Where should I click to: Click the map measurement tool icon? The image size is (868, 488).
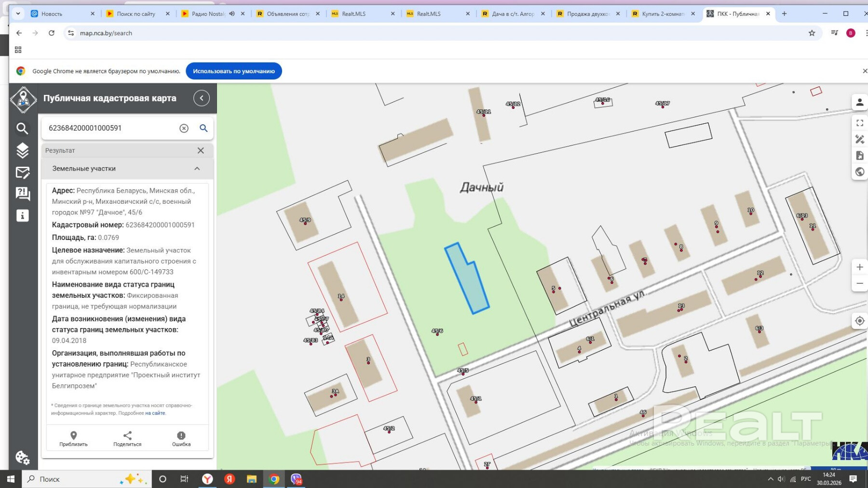[x=859, y=139]
